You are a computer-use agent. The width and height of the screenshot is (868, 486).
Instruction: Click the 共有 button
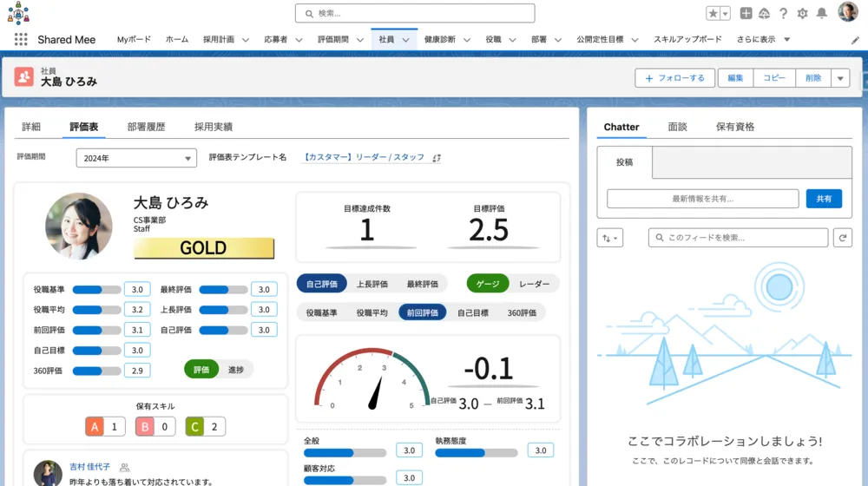click(x=824, y=199)
